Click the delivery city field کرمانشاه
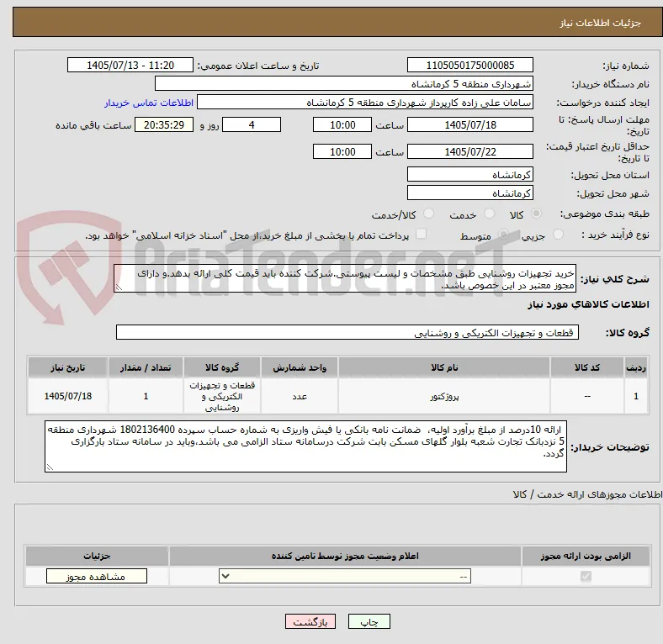The height and width of the screenshot is (644, 663). [x=470, y=193]
